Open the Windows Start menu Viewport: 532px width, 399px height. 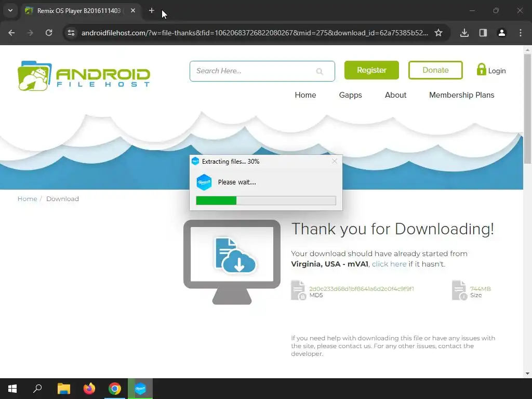point(12,389)
